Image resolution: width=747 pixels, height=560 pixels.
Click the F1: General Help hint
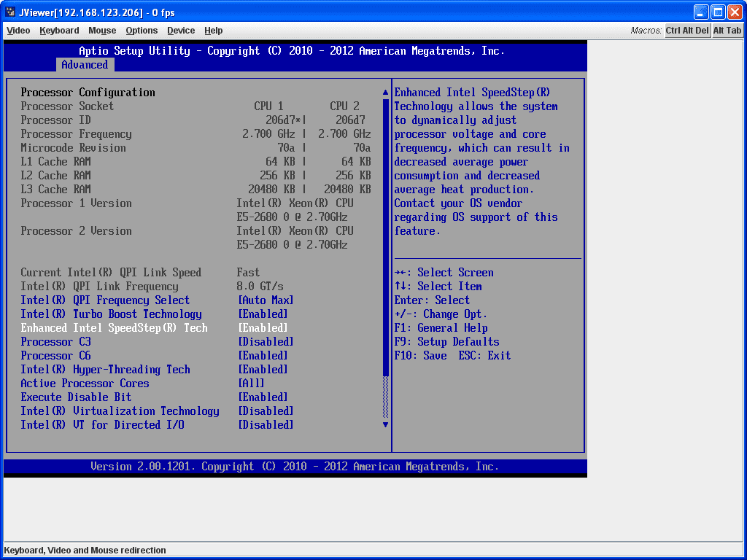[441, 328]
